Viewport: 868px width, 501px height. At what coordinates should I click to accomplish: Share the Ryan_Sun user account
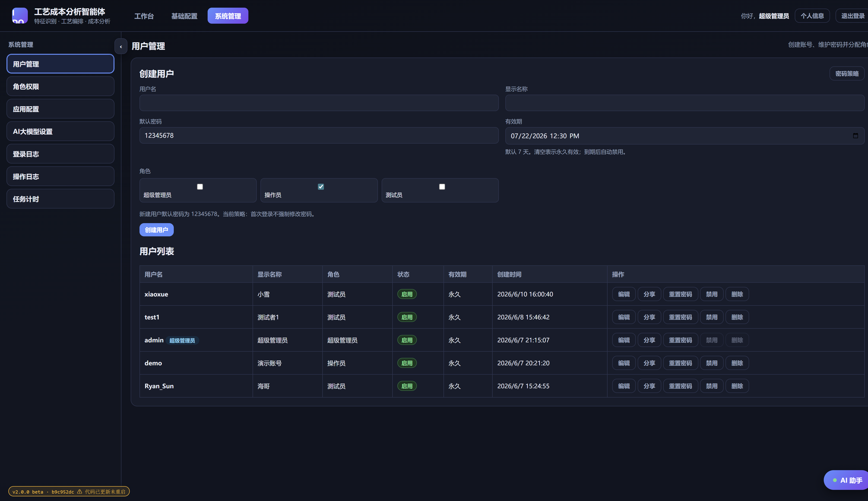point(649,386)
